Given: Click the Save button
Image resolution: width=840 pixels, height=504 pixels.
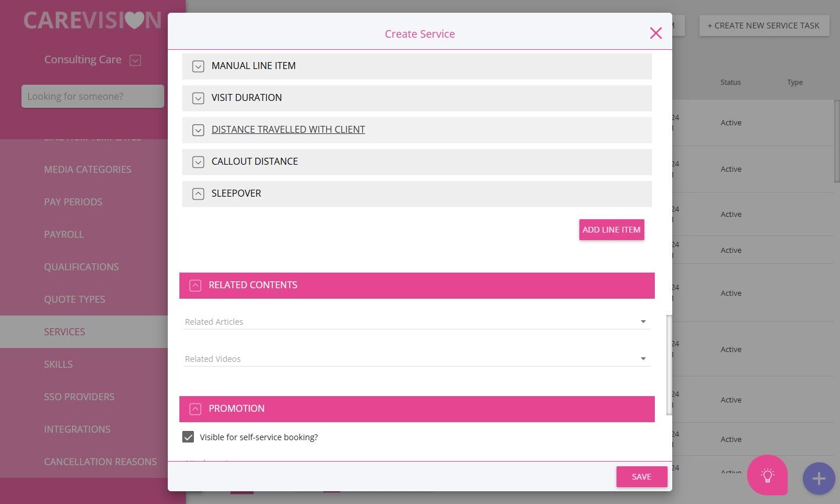Looking at the screenshot, I should click(641, 477).
